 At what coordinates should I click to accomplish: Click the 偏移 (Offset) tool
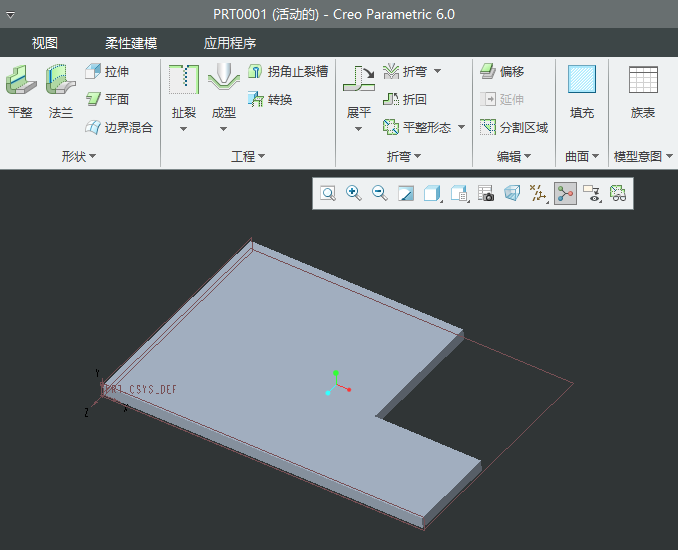click(x=502, y=71)
